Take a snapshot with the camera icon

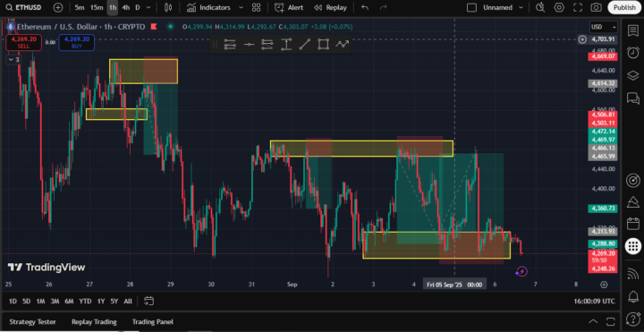[596, 7]
